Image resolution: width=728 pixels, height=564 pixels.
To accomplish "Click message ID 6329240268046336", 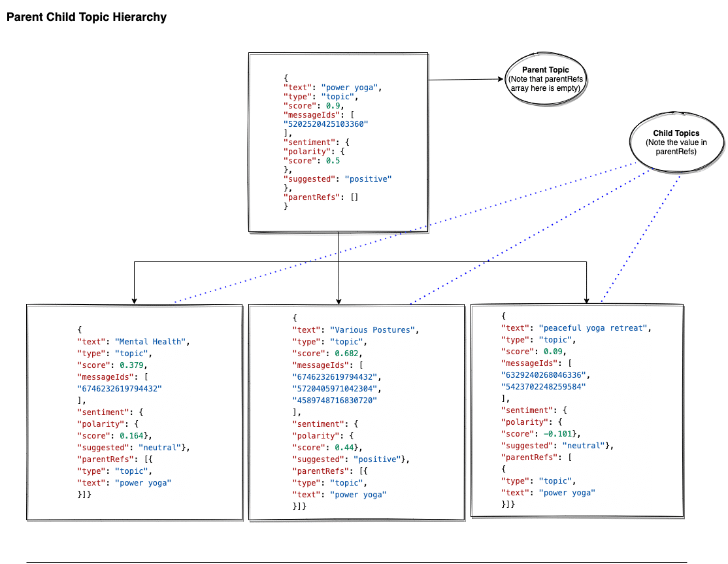I will pyautogui.click(x=544, y=375).
